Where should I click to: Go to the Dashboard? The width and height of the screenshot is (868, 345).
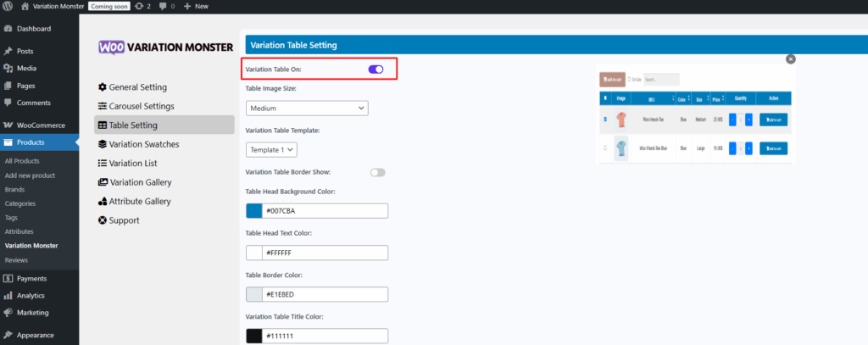point(39,29)
